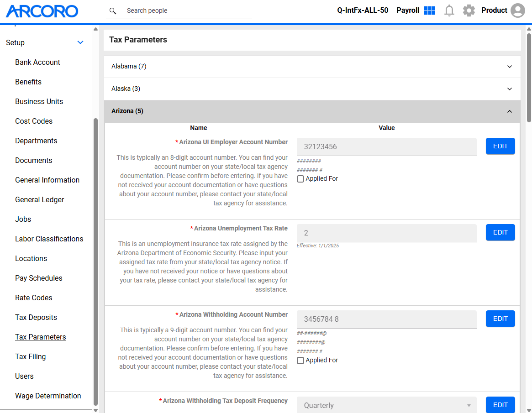Click the Name column header
Viewport: 532px width, 413px height.
pos(199,128)
